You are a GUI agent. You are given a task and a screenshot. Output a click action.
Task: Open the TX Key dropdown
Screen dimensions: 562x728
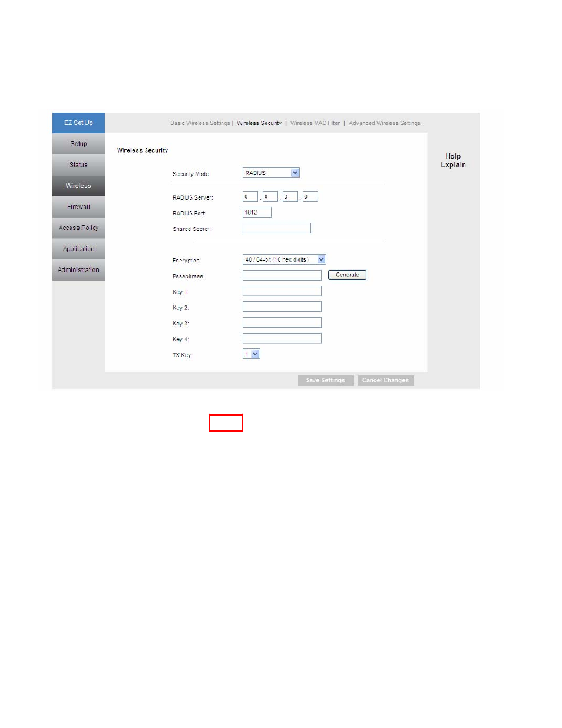point(252,354)
